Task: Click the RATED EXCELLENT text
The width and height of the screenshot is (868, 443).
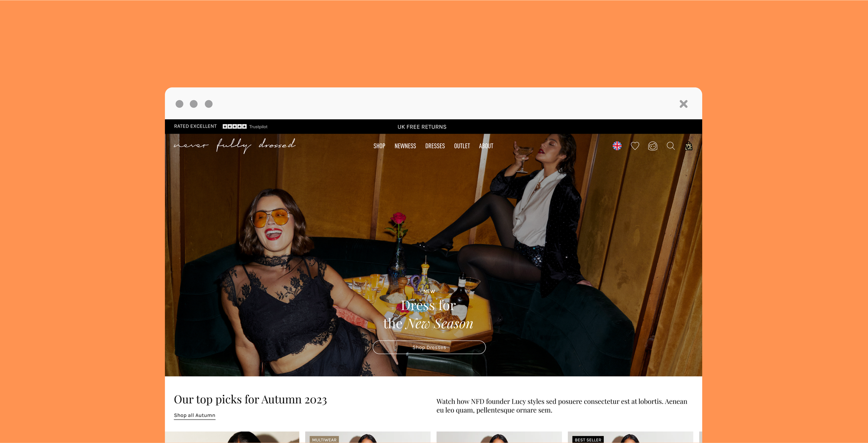Action: pyautogui.click(x=195, y=126)
